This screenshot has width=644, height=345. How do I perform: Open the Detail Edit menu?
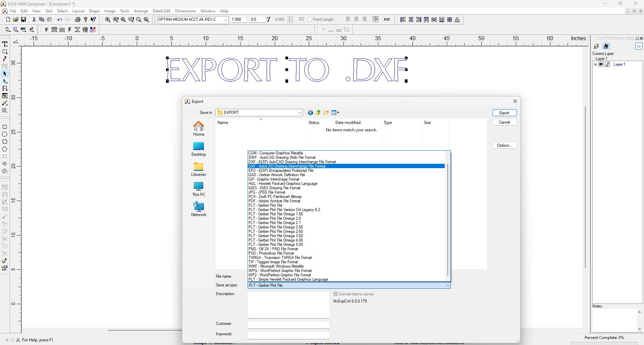(x=161, y=11)
